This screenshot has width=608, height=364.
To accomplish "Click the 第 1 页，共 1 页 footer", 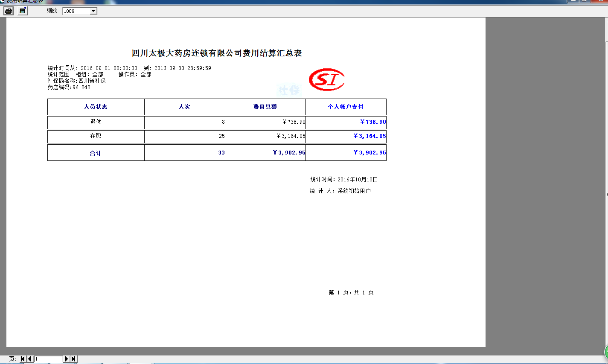I will click(x=351, y=293).
